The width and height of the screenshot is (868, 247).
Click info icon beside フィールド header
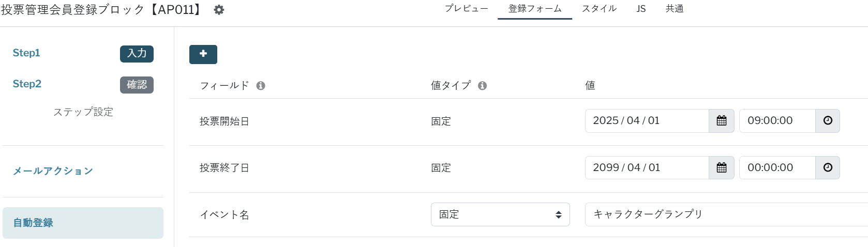(x=261, y=86)
